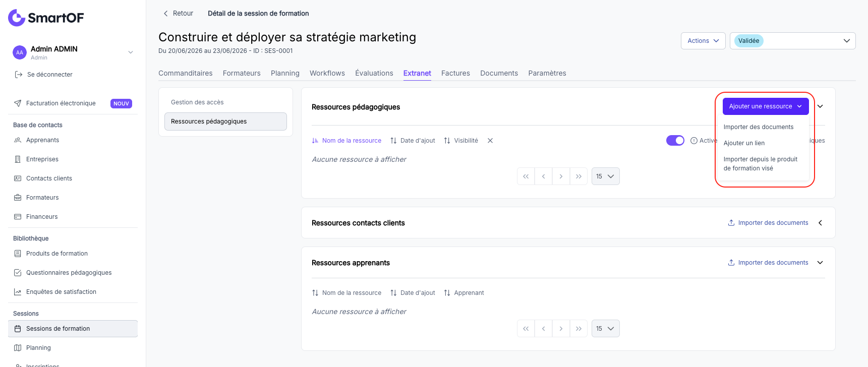Screen dimensions: 868x367
Task: Open apprenants page size dropdown 15
Action: pyautogui.click(x=605, y=329)
